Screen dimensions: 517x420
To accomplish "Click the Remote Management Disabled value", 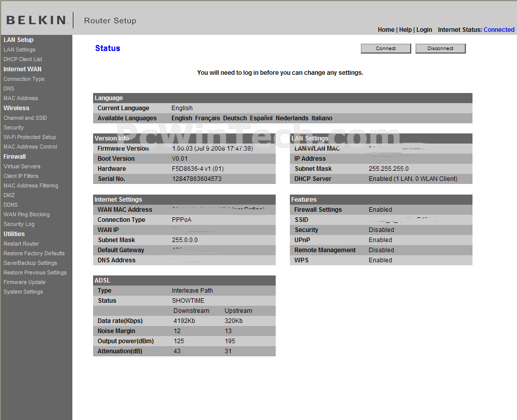I will pos(381,250).
